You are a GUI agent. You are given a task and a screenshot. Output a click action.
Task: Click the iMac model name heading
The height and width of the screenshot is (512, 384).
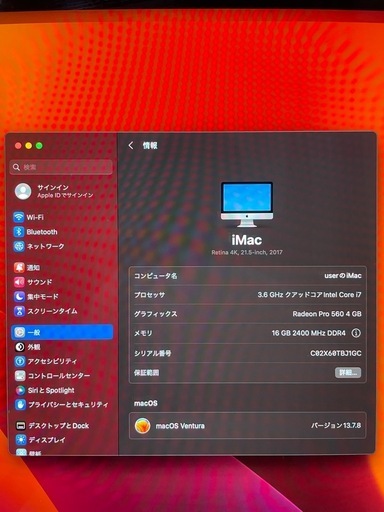point(247,240)
